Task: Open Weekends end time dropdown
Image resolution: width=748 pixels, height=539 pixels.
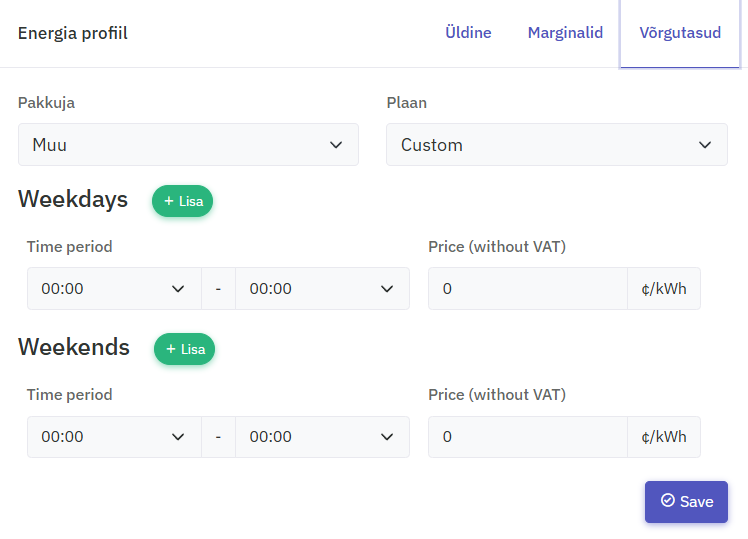Action: (322, 437)
